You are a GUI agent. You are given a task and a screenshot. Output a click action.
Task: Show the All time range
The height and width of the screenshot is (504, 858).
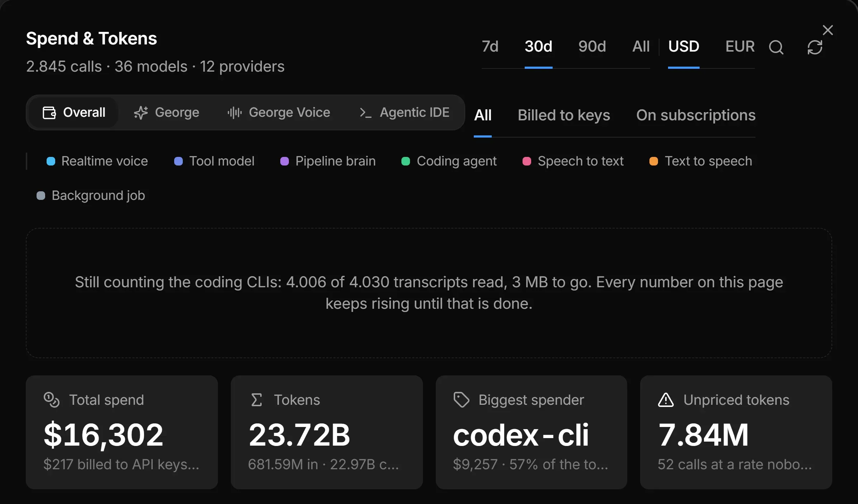click(641, 47)
